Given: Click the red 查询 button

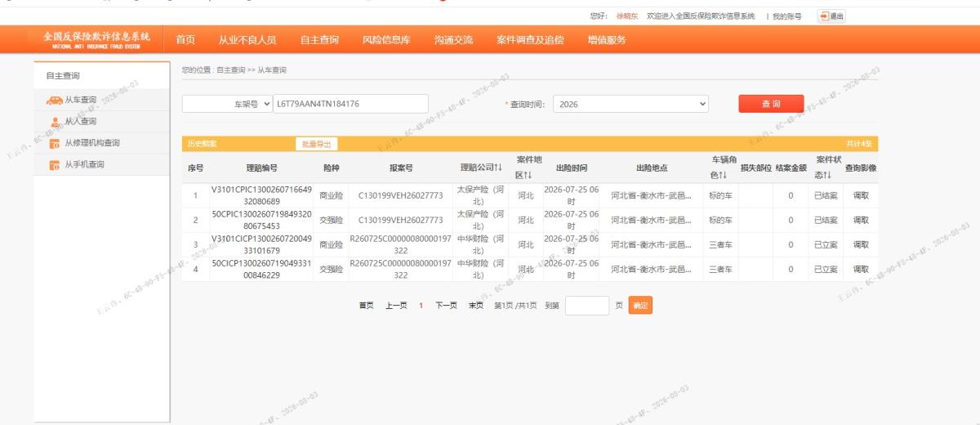Looking at the screenshot, I should [771, 104].
